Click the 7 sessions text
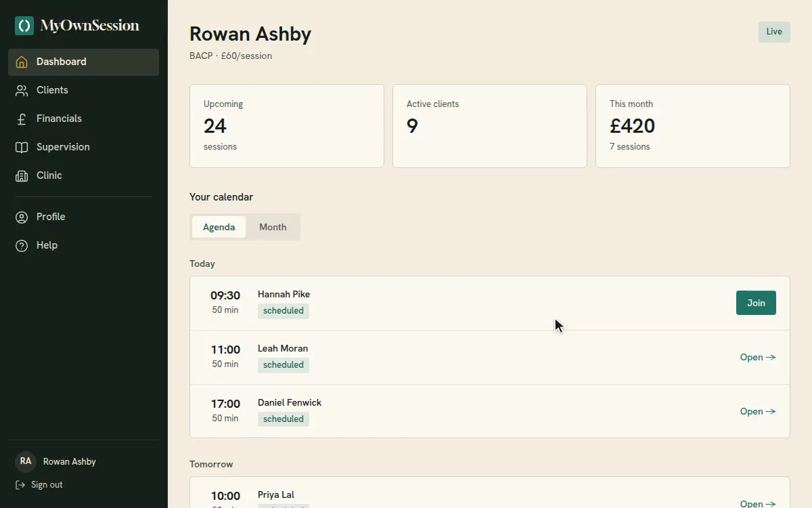 629,146
